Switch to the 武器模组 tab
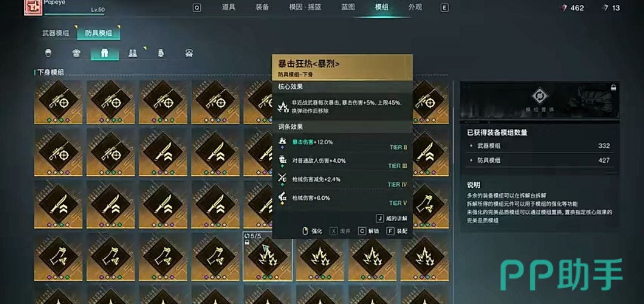The width and height of the screenshot is (644, 304). pos(55,33)
